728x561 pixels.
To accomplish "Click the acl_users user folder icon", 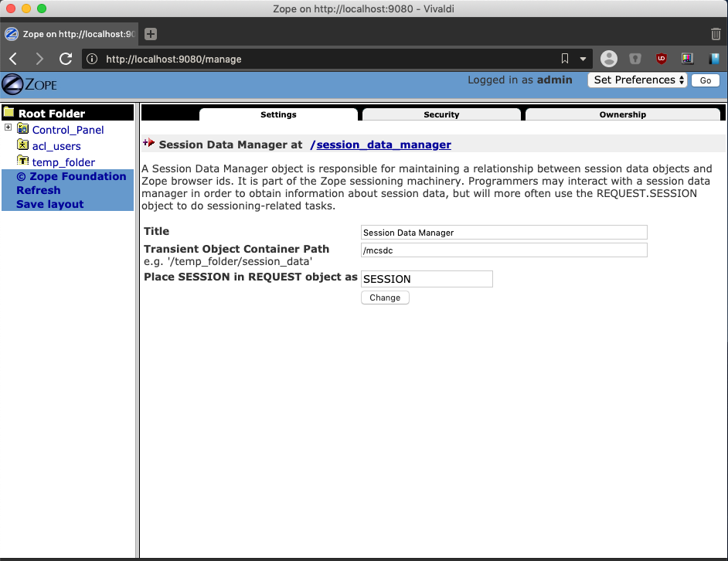I will (x=22, y=144).
